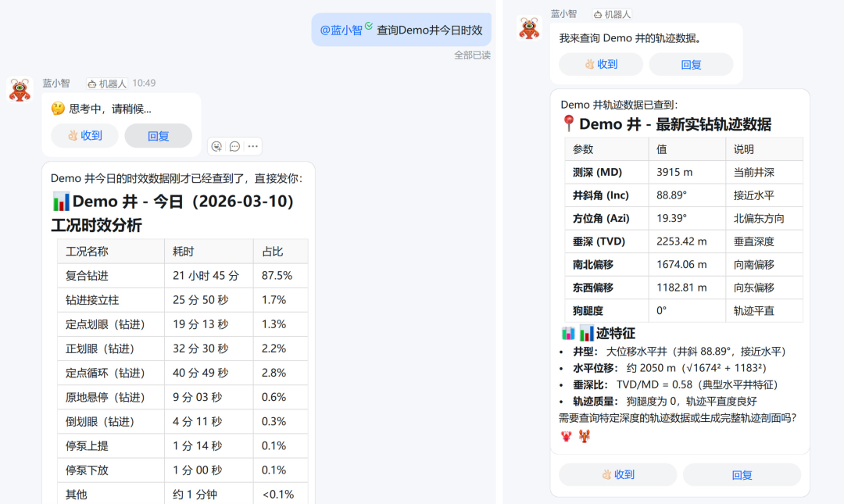The height and width of the screenshot is (504, 844).
Task: Click 蓝小智 avatar beside 我来查询 message
Action: pos(529,28)
